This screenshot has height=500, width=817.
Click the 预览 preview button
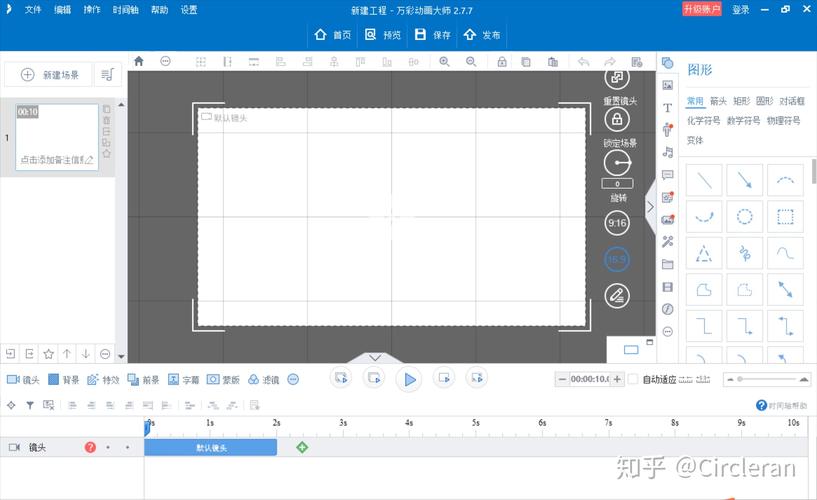382,34
